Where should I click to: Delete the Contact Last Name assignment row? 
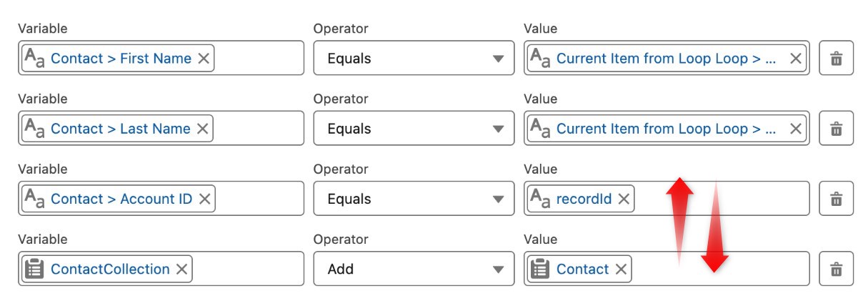[x=835, y=129]
